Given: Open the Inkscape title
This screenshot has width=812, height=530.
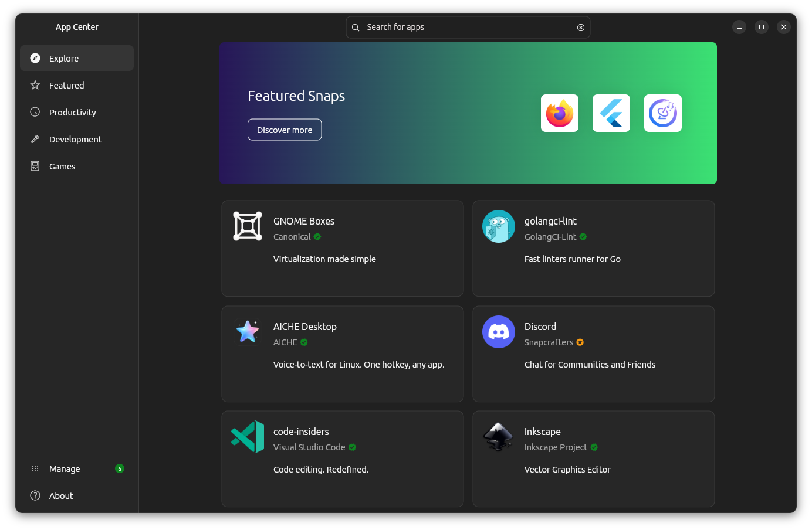Looking at the screenshot, I should click(543, 432).
